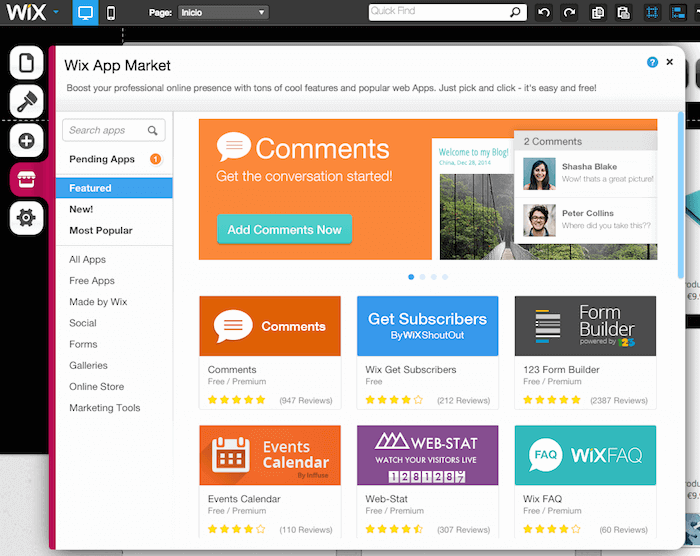Select second carousel dot
This screenshot has height=556, width=700.
click(x=422, y=277)
